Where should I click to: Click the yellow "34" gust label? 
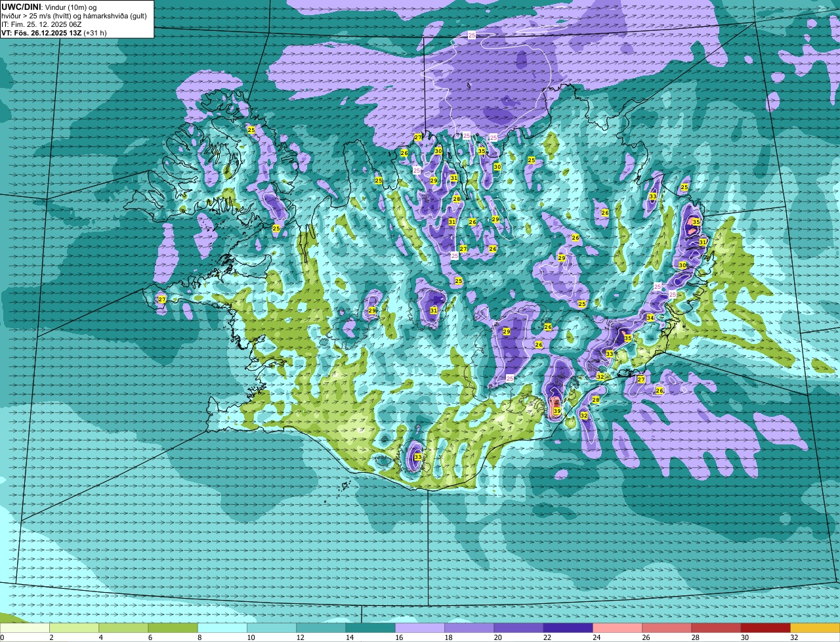[650, 318]
